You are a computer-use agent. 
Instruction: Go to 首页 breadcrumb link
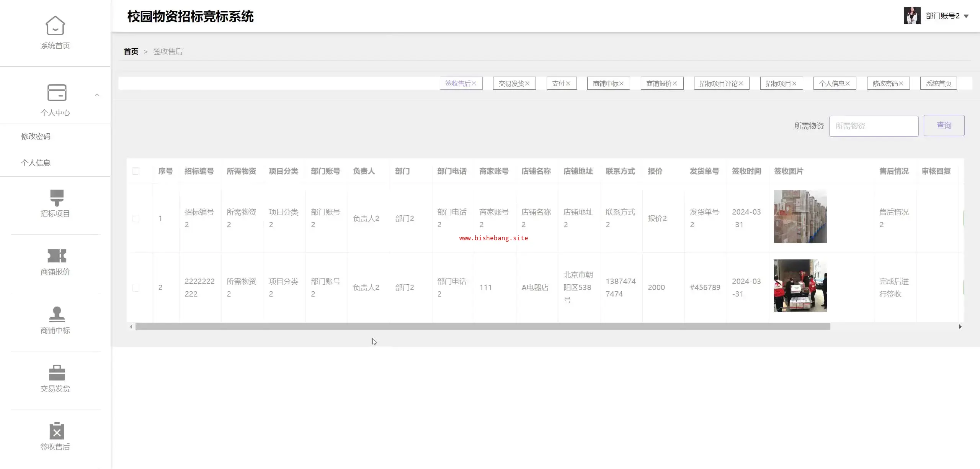click(x=131, y=51)
